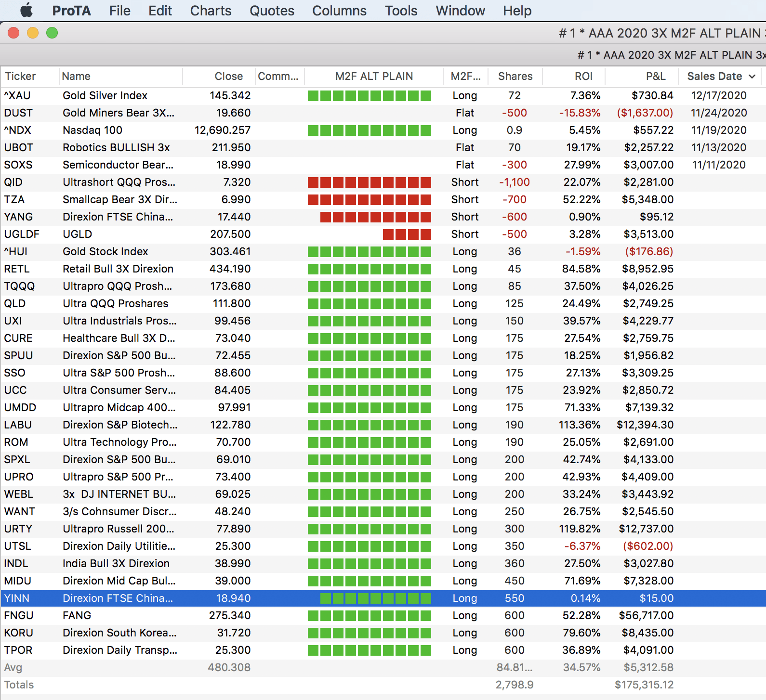Click ROM close value 70.700
Viewport: 766px width, 700px height.
tap(233, 442)
